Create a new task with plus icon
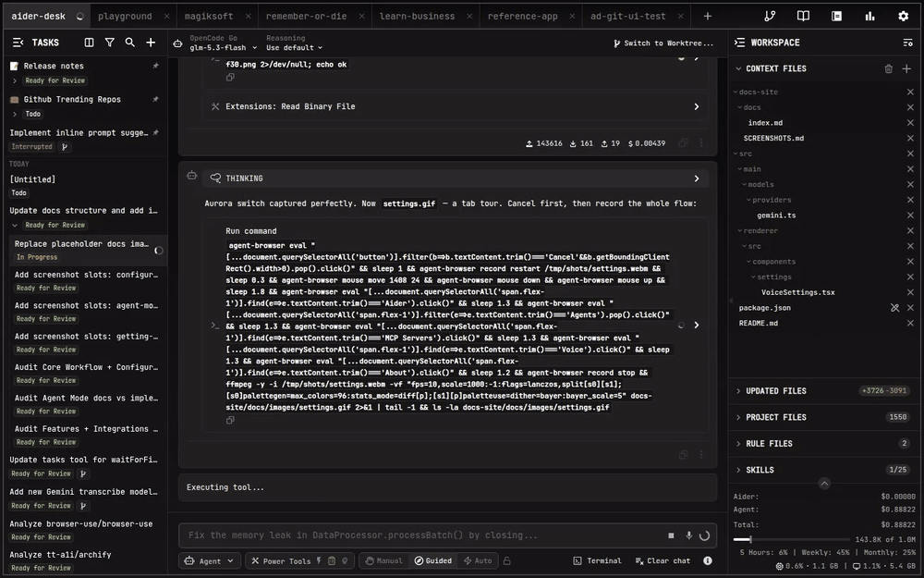This screenshot has height=578, width=924. point(151,43)
